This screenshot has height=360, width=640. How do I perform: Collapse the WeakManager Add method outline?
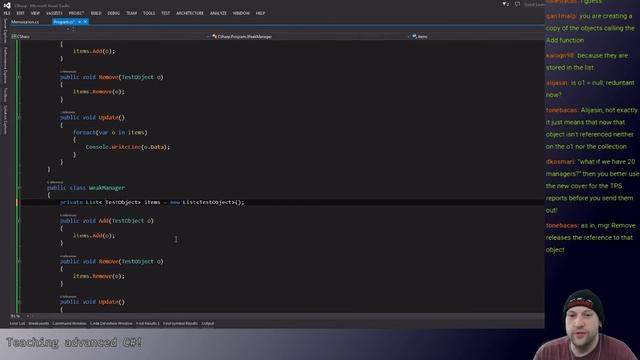19,221
